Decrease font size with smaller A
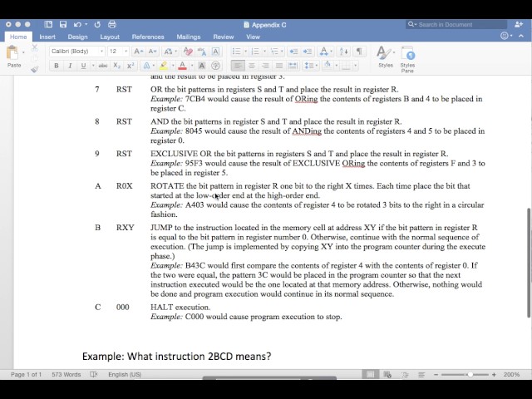Viewport: 532px width, 399px height. tap(152, 52)
